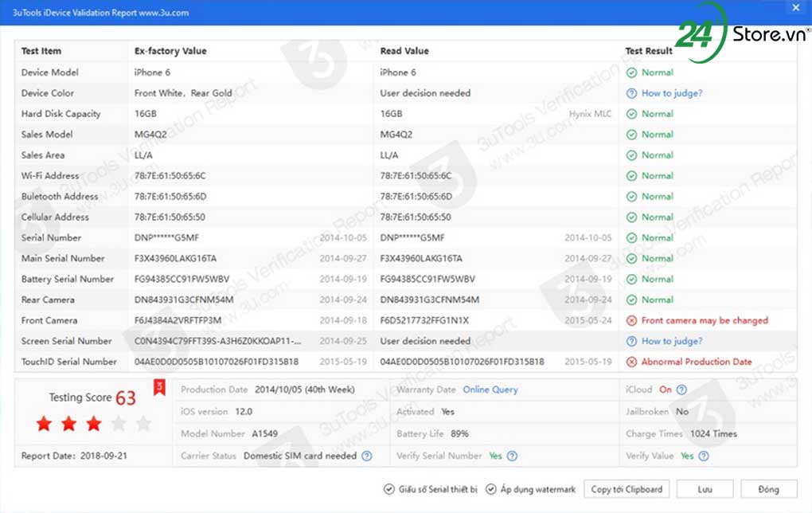Click the Test Result column header
Screen dimensions: 812x513
point(649,51)
